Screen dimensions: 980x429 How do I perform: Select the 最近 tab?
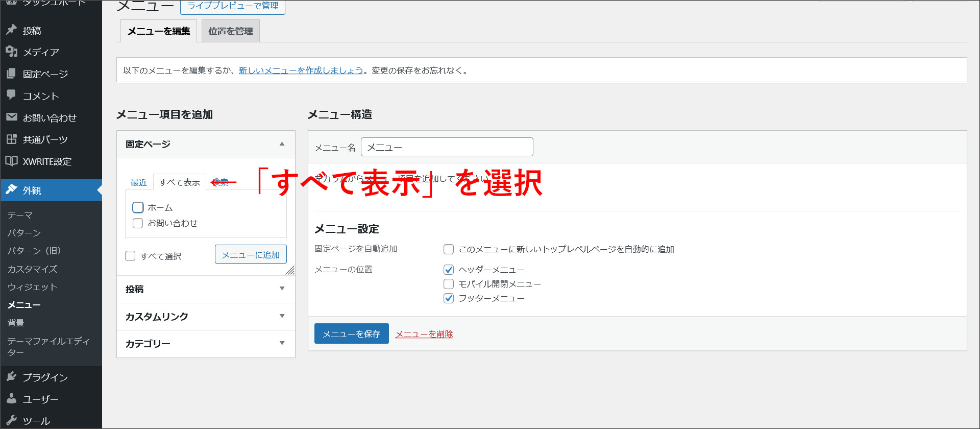click(138, 182)
